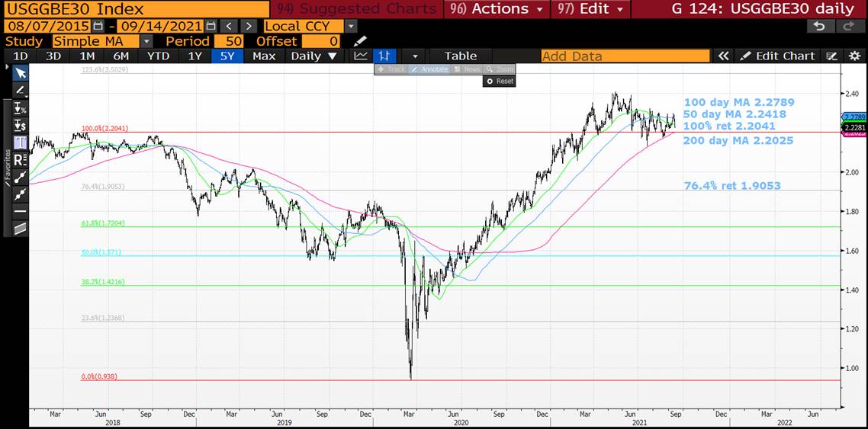Open the Simple MA study dropdown
Screen dimensions: 868x429
click(146, 41)
